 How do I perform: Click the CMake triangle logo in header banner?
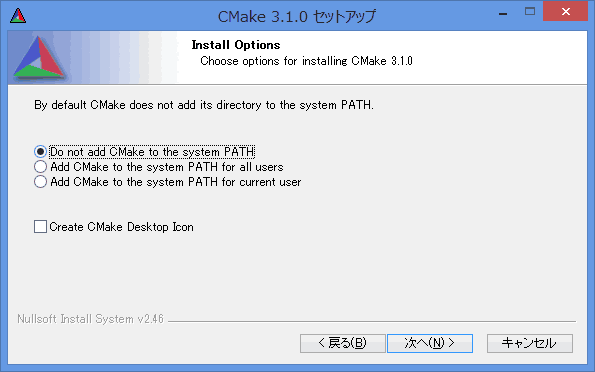coord(39,58)
